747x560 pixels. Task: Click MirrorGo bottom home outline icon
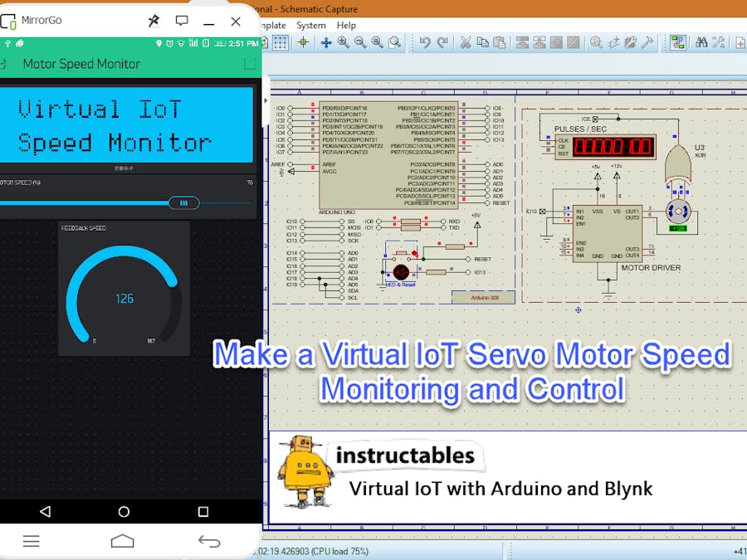(123, 541)
